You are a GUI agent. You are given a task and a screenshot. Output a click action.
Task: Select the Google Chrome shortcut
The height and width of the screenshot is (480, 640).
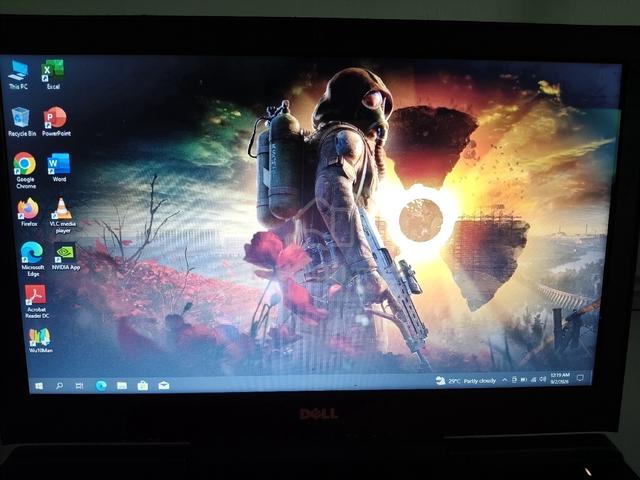25,171
